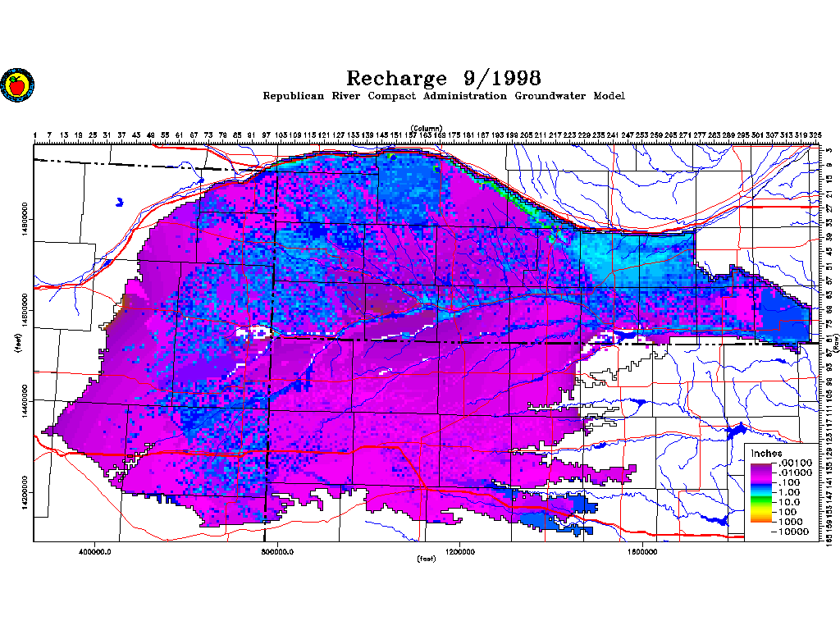Viewport: 840px width, 630px height.
Task: Click the column number 1 at top-left
Action: 35,135
